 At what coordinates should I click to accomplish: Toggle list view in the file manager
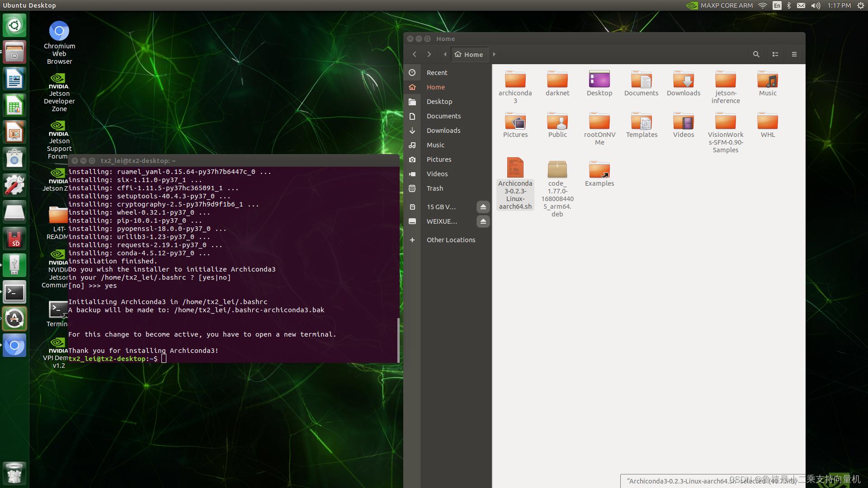point(775,54)
